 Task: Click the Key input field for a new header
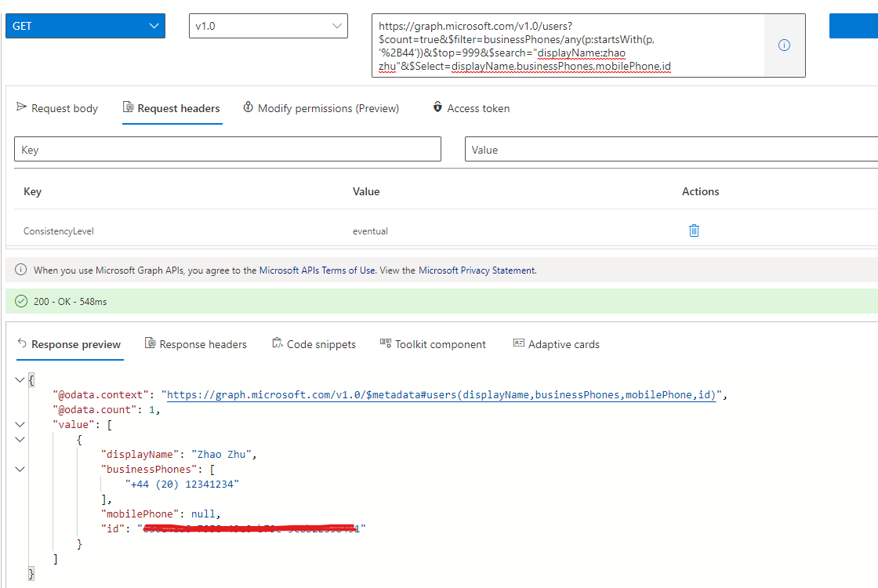pyautogui.click(x=227, y=149)
